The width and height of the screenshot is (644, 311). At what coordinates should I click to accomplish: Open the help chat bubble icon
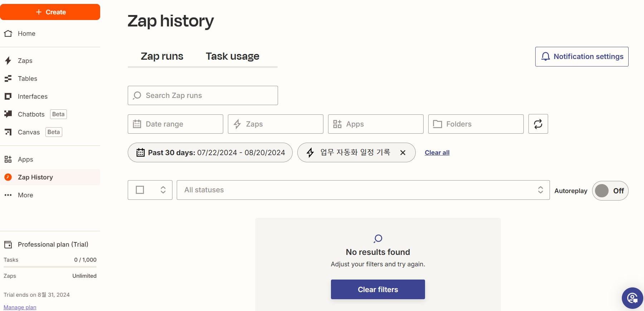(x=632, y=298)
